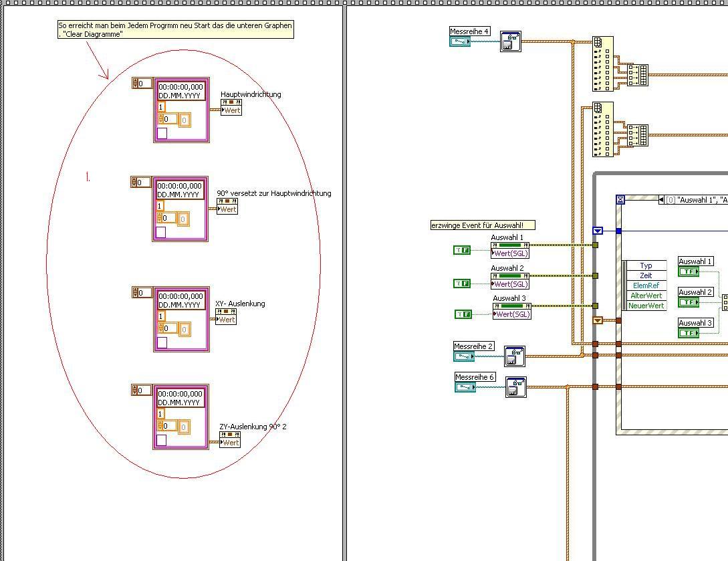Screen dimensions: 728x561
Task: Select the NeuerWert event data item
Action: click(646, 306)
